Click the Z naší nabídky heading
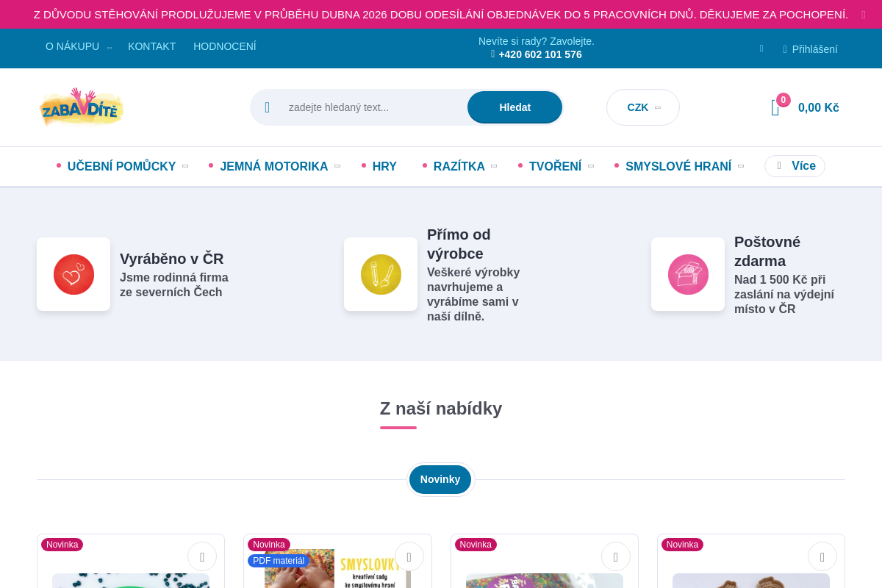Viewport: 882px width, 588px height. pyautogui.click(x=441, y=409)
